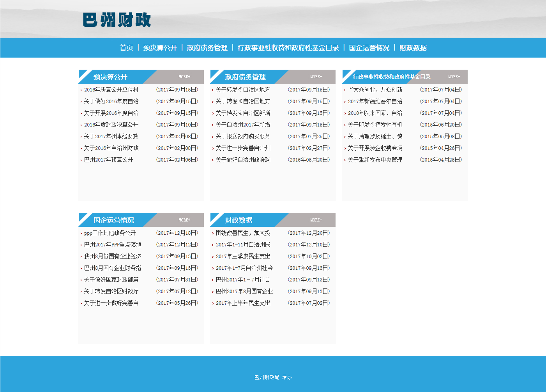Expand MORE+ in the 财政数据 panel

coord(316,220)
